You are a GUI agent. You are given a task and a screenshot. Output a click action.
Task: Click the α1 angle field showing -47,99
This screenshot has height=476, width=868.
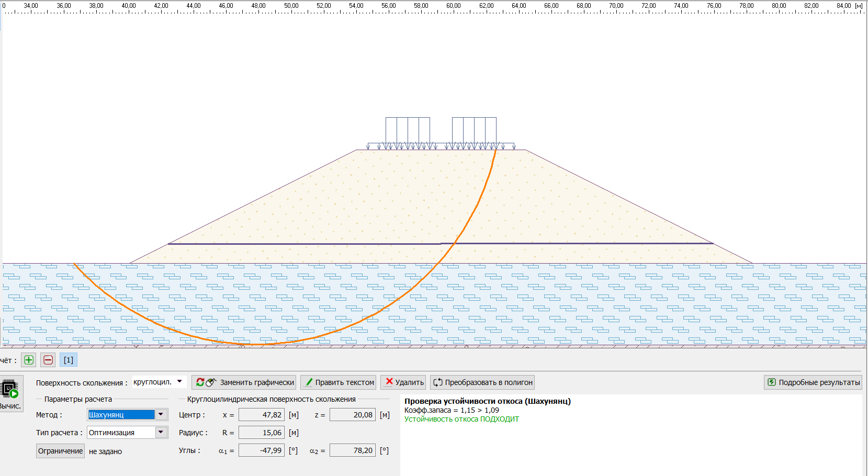[x=262, y=450]
